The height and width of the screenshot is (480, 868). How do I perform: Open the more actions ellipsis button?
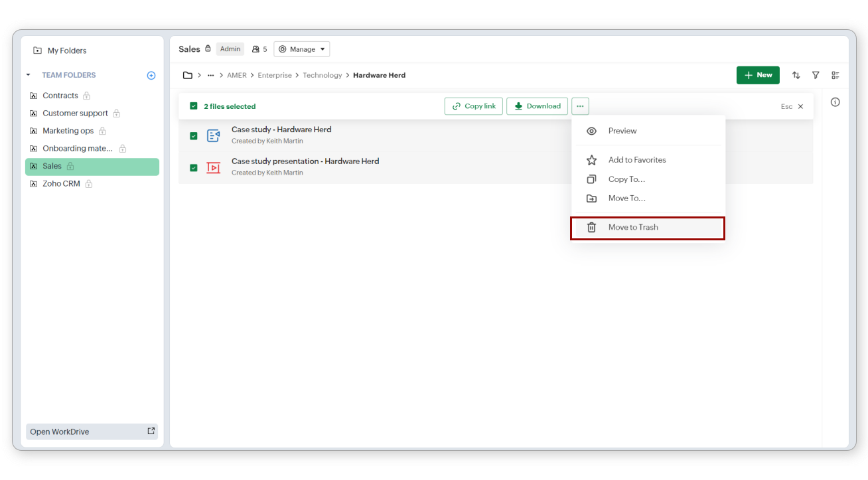pyautogui.click(x=580, y=106)
